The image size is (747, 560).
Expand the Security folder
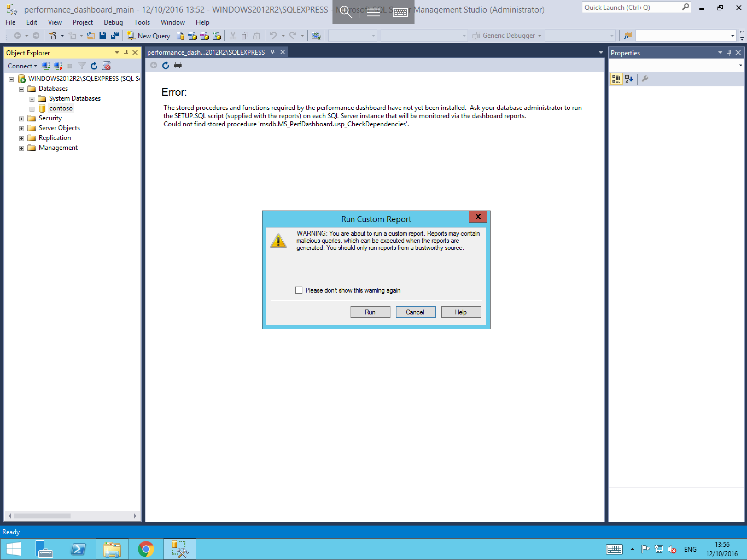click(x=22, y=119)
